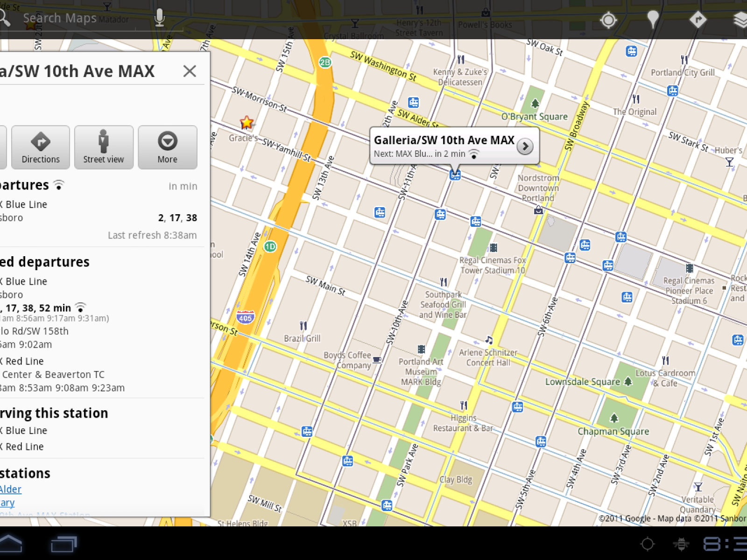This screenshot has width=747, height=560.
Task: Expand Galleria popup details arrow
Action: click(x=525, y=147)
